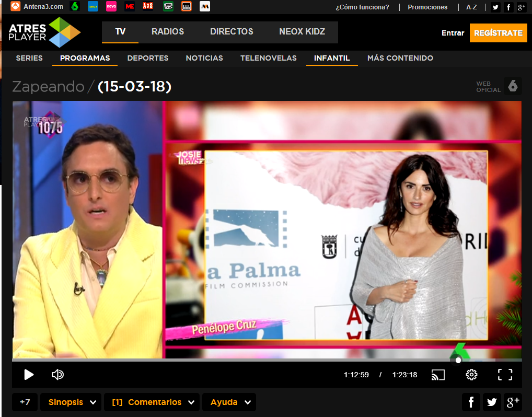This screenshot has width=532, height=417.
Task: Go to Atresplayer home logo
Action: 44,32
